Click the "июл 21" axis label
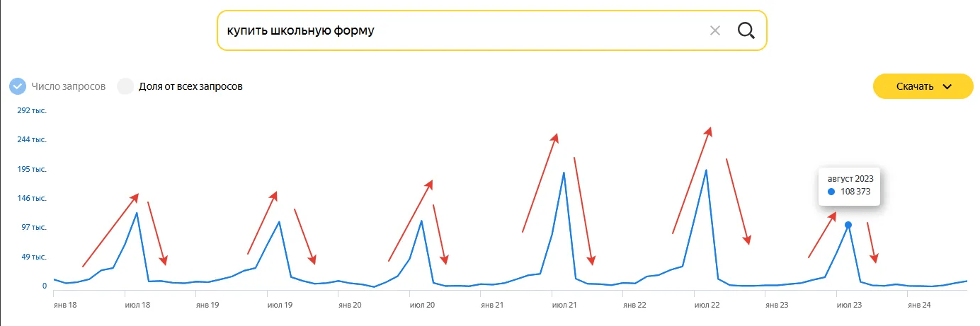Screen dimensions: 980x326 click(564, 305)
